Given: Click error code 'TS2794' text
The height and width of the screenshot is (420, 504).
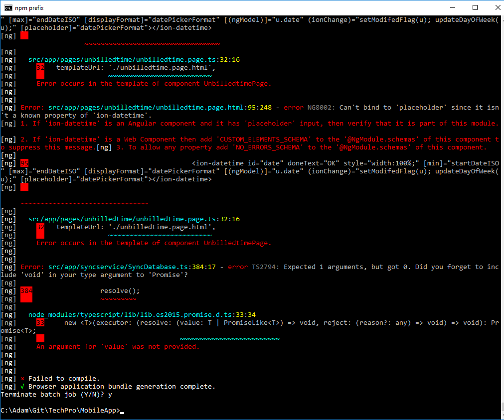Looking at the screenshot, I should pos(263,267).
